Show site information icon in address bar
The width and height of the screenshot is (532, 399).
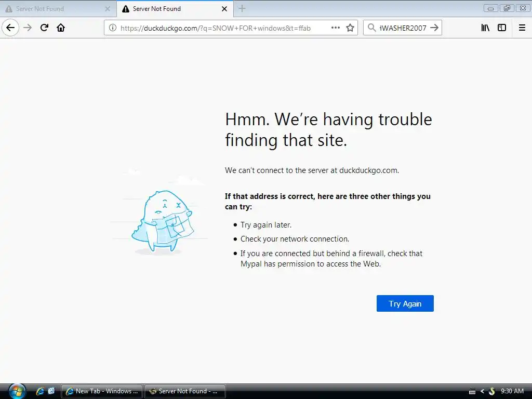tap(113, 28)
